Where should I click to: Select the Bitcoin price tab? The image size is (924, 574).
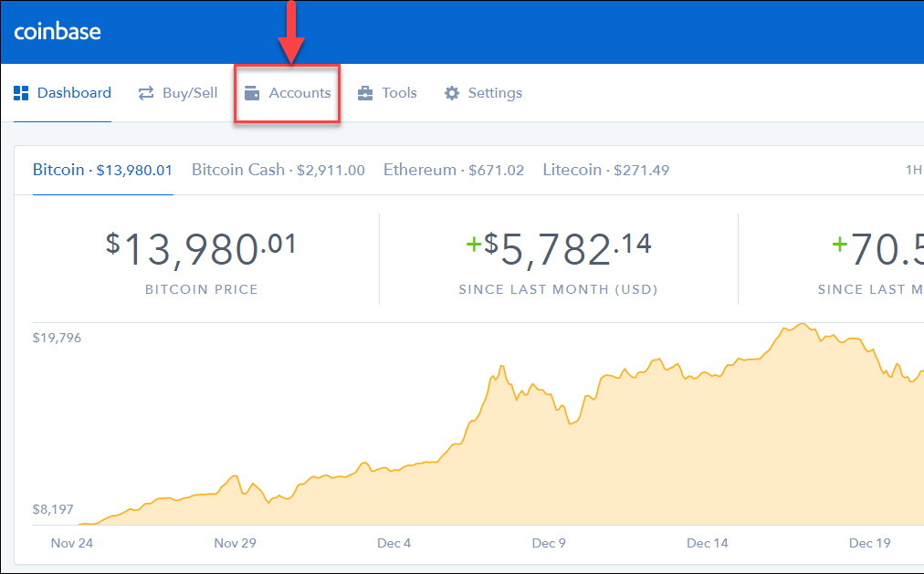coord(102,170)
